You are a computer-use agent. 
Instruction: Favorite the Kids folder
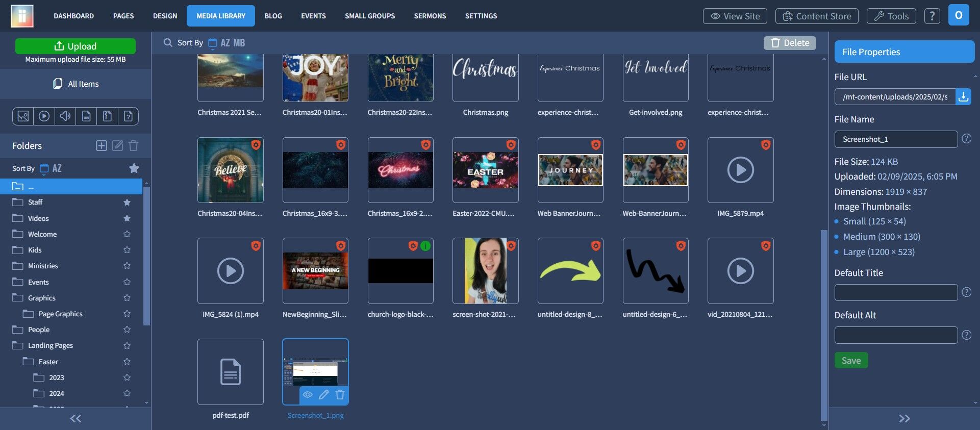(127, 250)
